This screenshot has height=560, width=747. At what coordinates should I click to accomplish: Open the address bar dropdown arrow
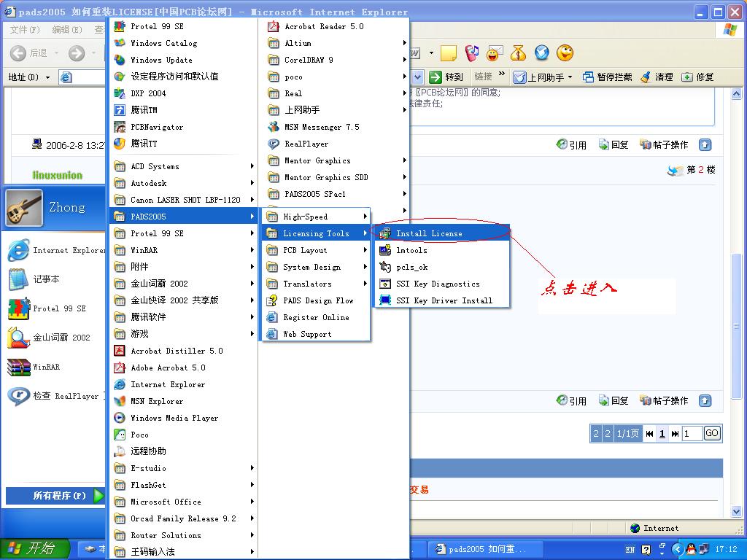tap(418, 77)
